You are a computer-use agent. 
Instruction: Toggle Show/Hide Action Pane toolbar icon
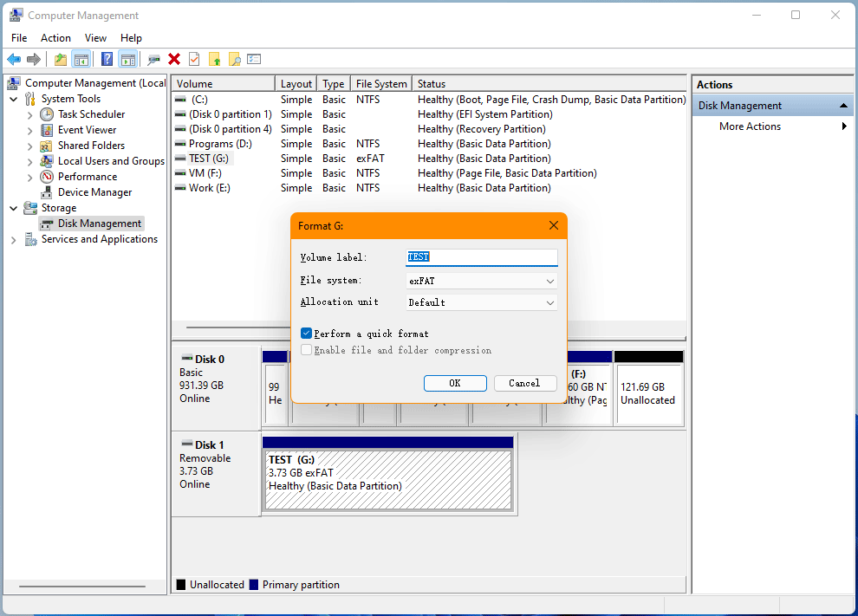pyautogui.click(x=128, y=59)
